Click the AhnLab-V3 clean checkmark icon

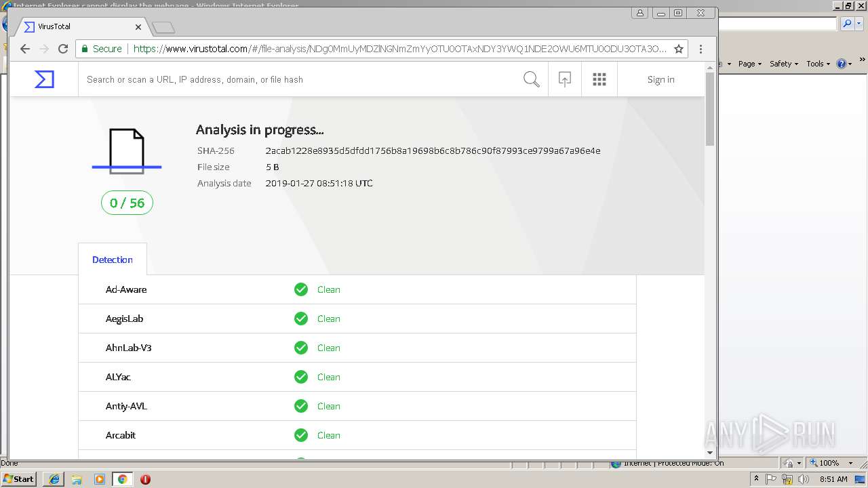tap(301, 348)
